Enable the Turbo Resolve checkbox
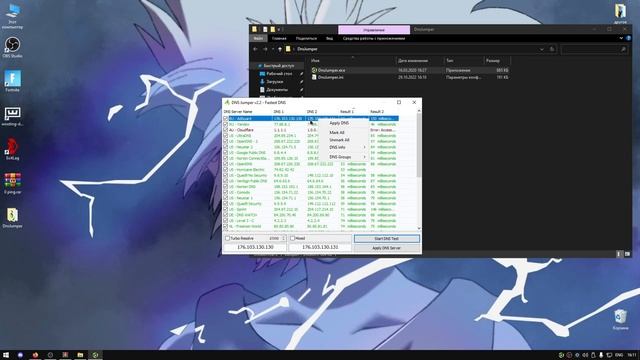 click(227, 238)
